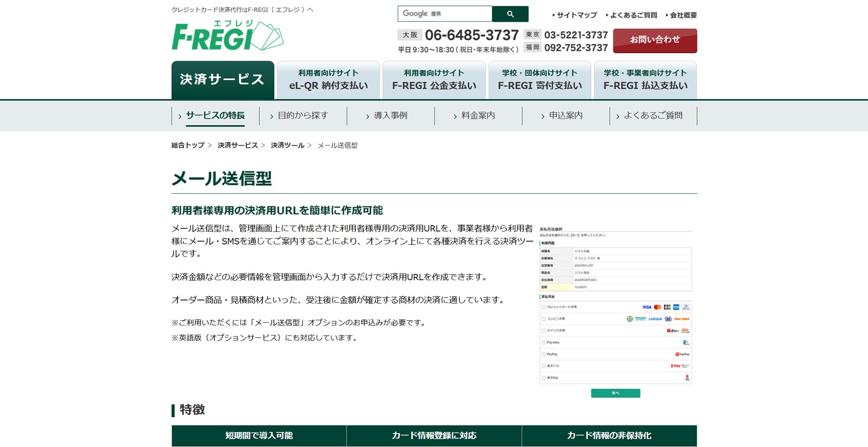Click the payment screen sample image
Viewport: 868px width, 447px height.
615,312
